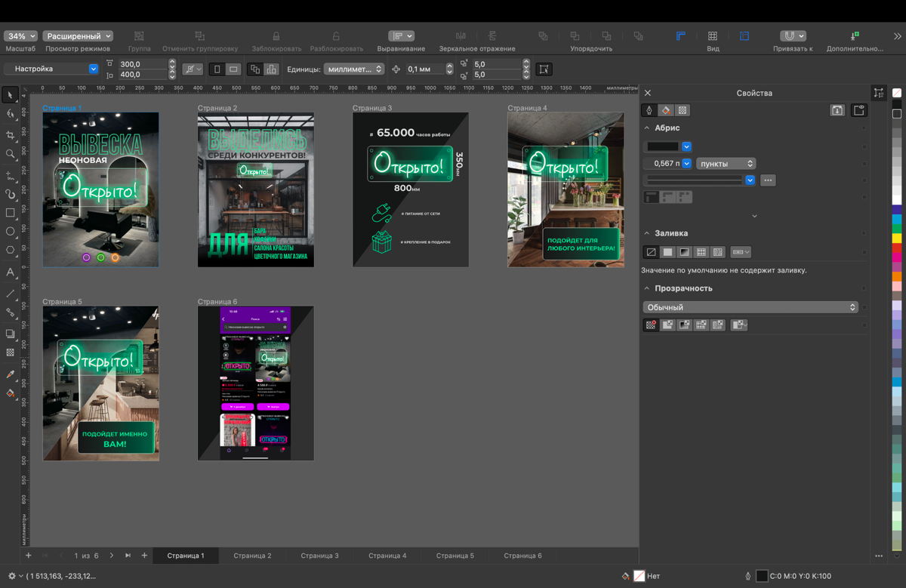Open the gear settings icon in status bar

tap(11, 576)
